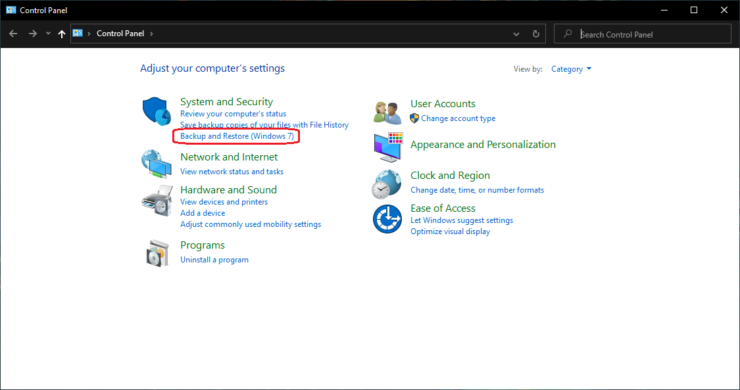Open the Ease of Access category

443,208
